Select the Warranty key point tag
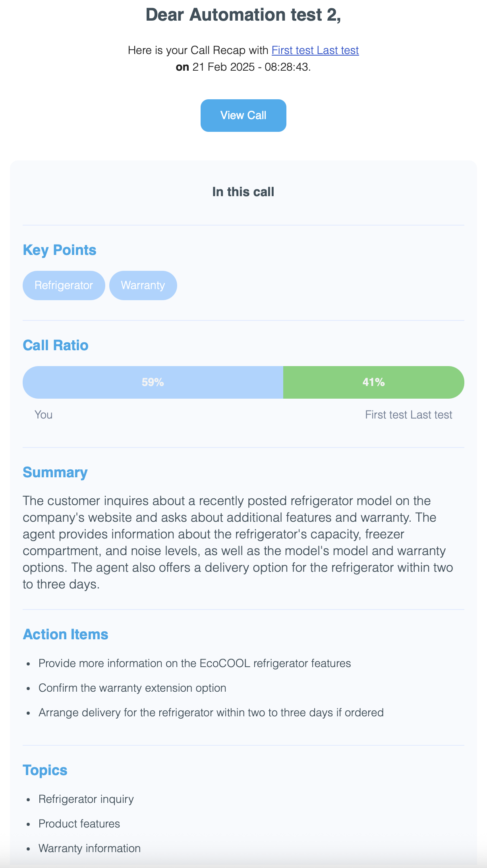 (x=143, y=285)
